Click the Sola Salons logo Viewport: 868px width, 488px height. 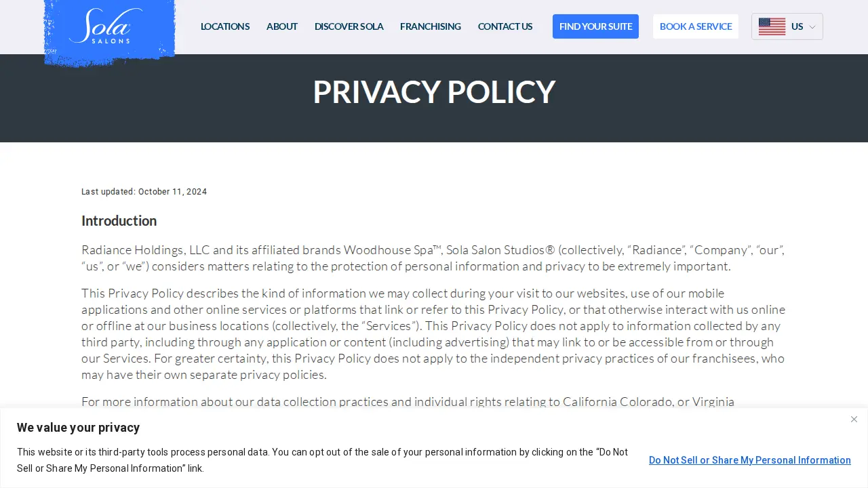(109, 30)
